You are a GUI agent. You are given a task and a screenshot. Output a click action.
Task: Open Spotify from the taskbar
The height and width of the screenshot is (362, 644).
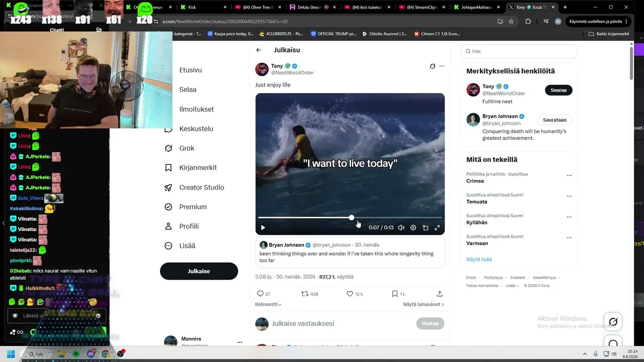click(76, 354)
